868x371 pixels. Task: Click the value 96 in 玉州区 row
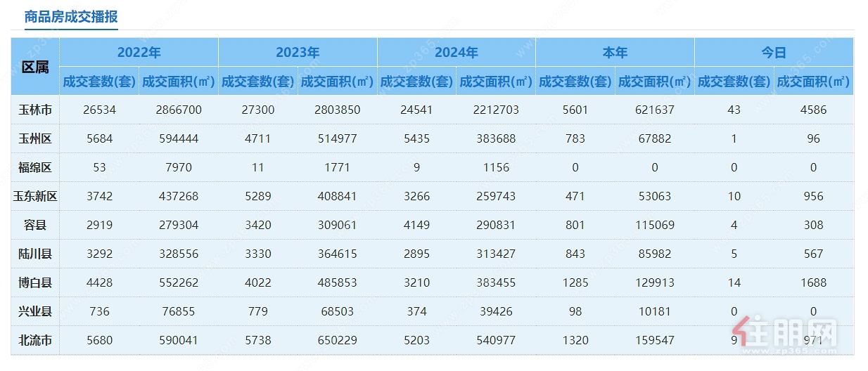point(814,138)
